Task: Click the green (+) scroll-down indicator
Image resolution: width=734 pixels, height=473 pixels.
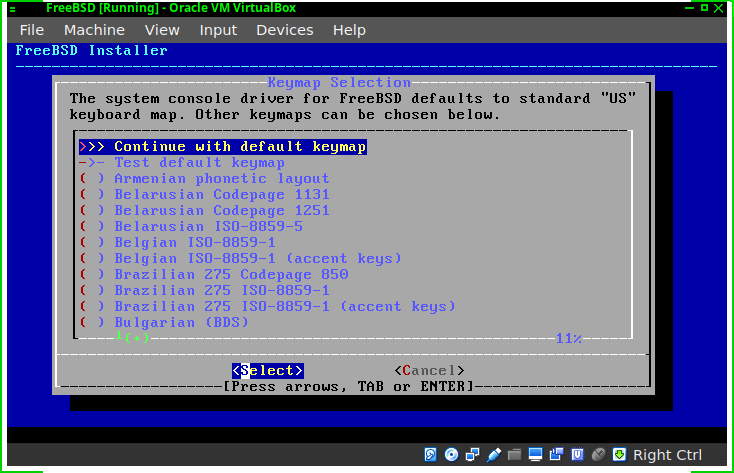Action: coord(132,337)
